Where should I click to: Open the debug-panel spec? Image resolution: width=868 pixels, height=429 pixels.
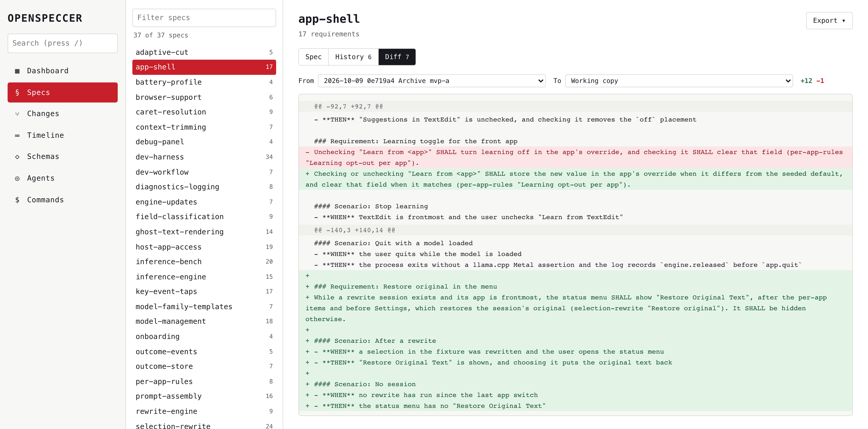pyautogui.click(x=204, y=142)
